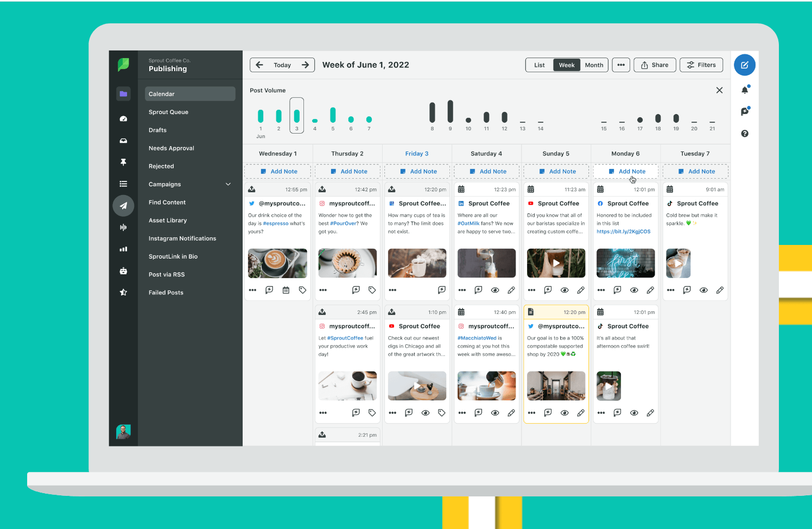Open ellipsis menu on Tuesday 9:01 am post

click(671, 290)
